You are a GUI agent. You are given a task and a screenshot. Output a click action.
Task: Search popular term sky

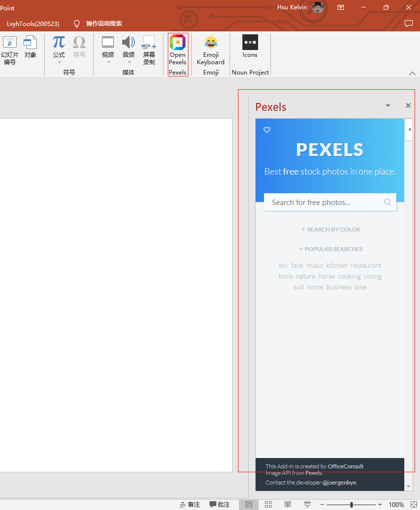[284, 266]
